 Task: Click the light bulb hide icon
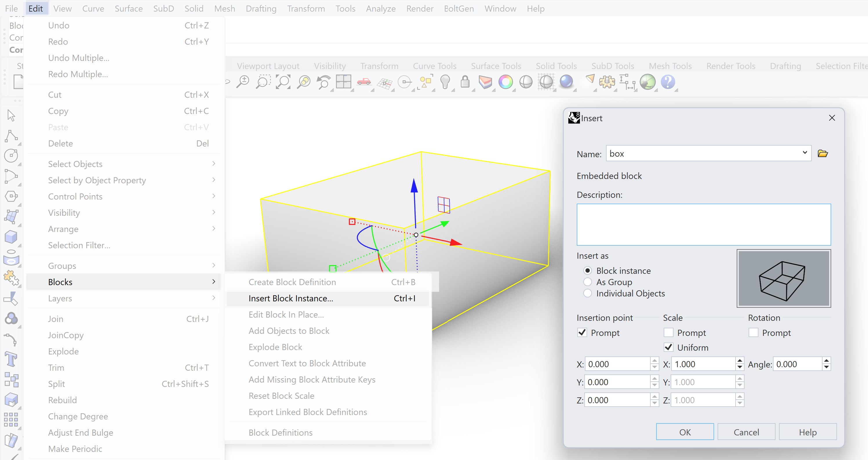click(445, 82)
